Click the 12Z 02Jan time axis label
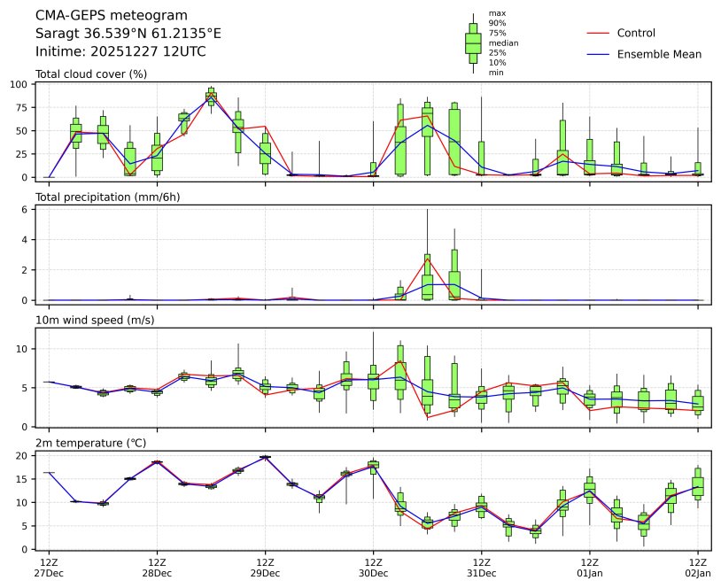 [x=698, y=568]
